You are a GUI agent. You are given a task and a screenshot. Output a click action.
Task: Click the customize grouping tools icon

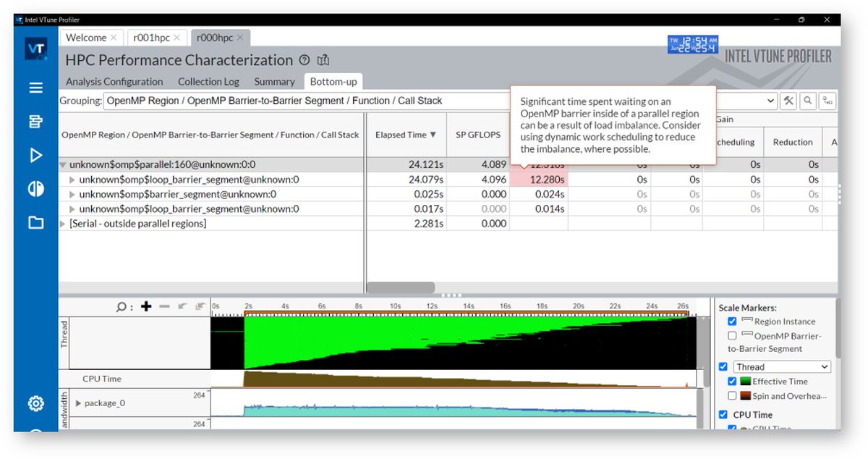(788, 101)
